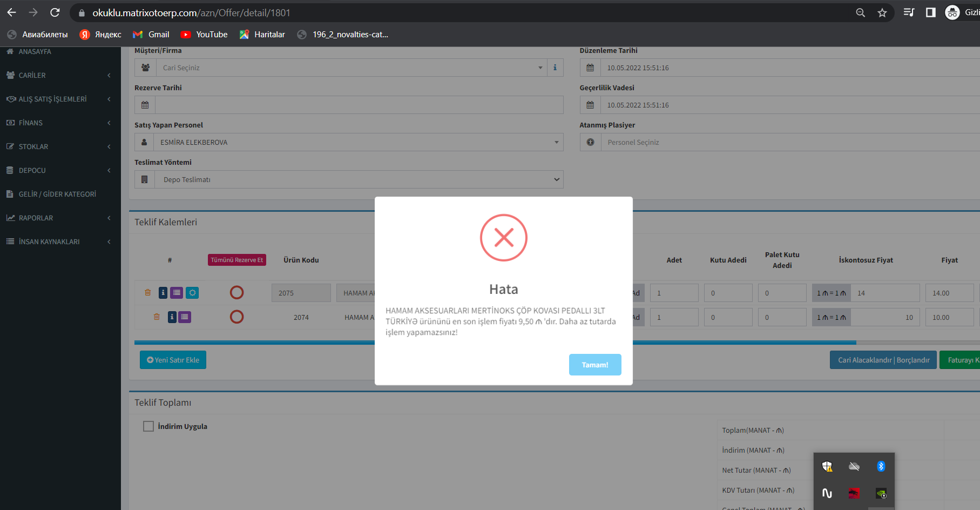980x510 pixels.
Task: Bookmark this page with the star icon
Action: [x=882, y=12]
